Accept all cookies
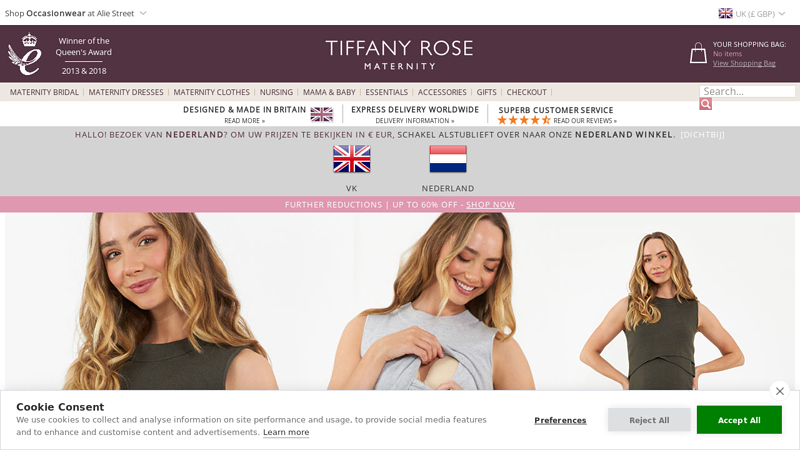 point(739,420)
